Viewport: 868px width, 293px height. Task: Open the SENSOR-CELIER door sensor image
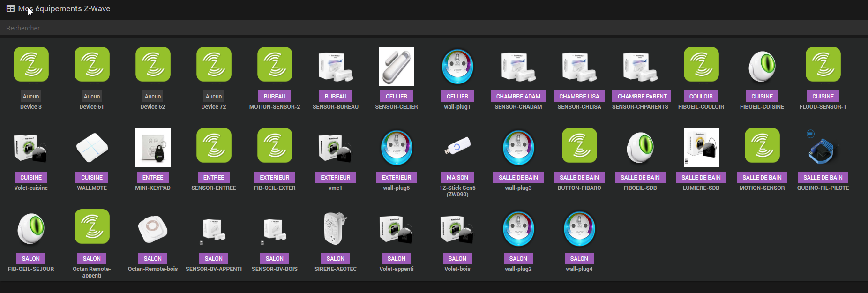point(397,67)
